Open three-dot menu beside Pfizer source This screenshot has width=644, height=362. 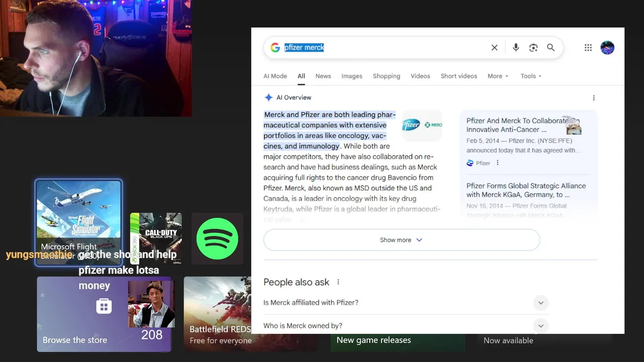click(x=498, y=163)
